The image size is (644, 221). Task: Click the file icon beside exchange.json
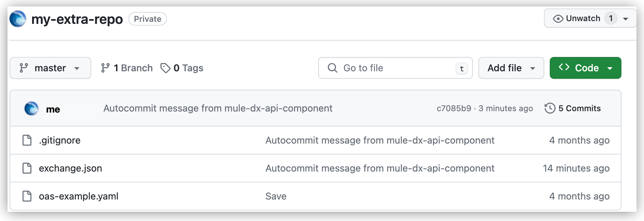27,168
